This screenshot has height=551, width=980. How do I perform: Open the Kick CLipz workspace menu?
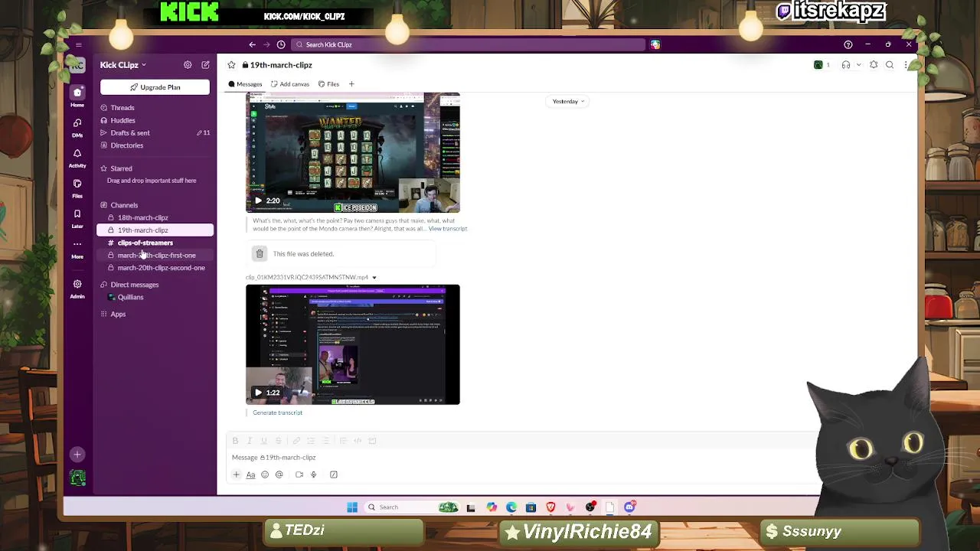pyautogui.click(x=122, y=65)
